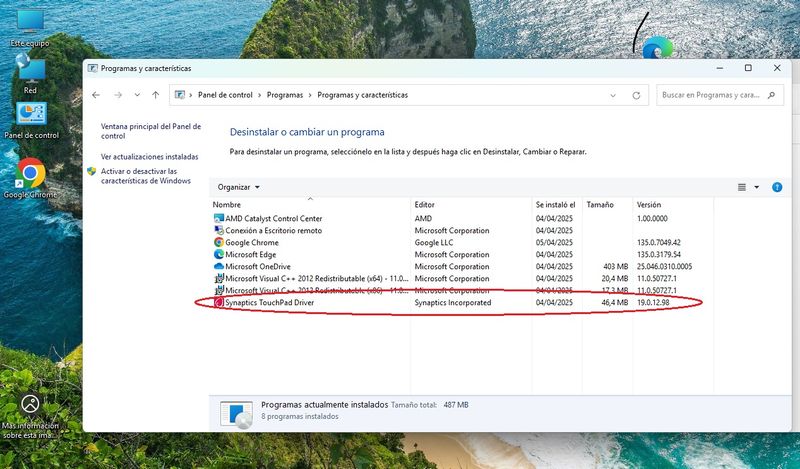Navigate to Panel de control breadcrumb

click(x=225, y=95)
